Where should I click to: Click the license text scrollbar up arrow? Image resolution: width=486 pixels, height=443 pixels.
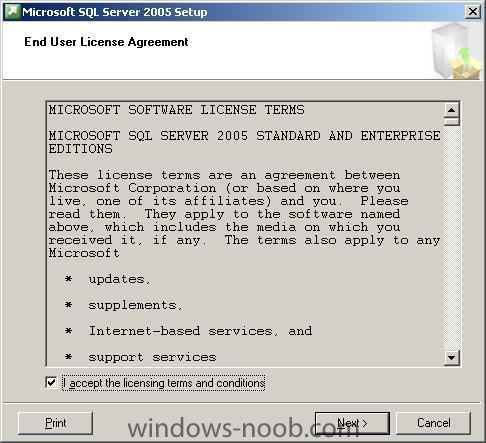coord(452,110)
